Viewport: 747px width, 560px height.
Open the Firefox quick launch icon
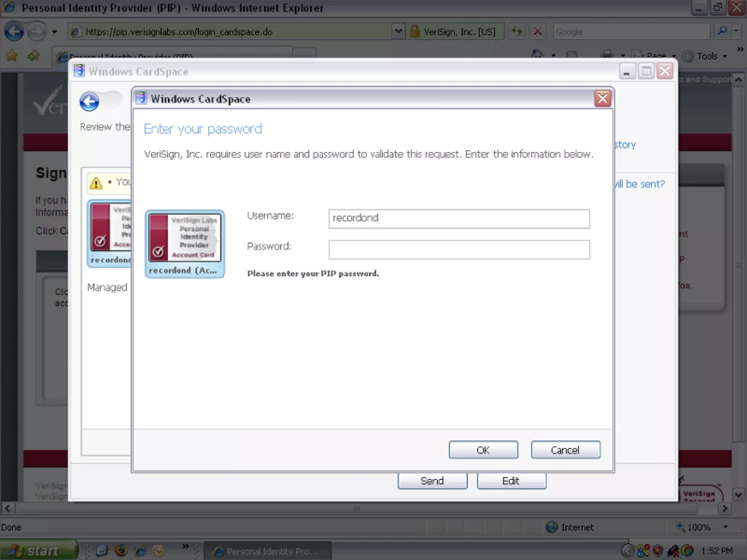coord(121,551)
